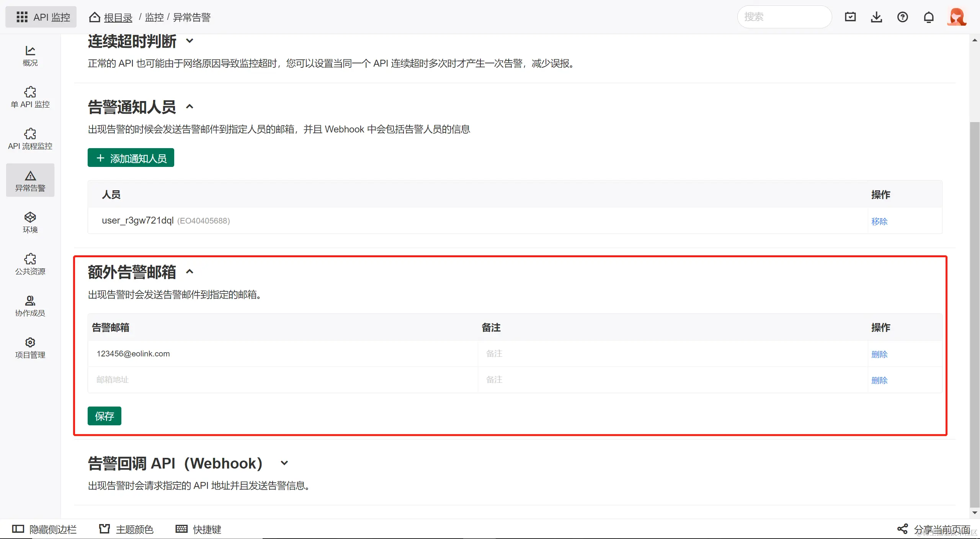
Task: Click the 添加通知人员 button
Action: pyautogui.click(x=131, y=158)
